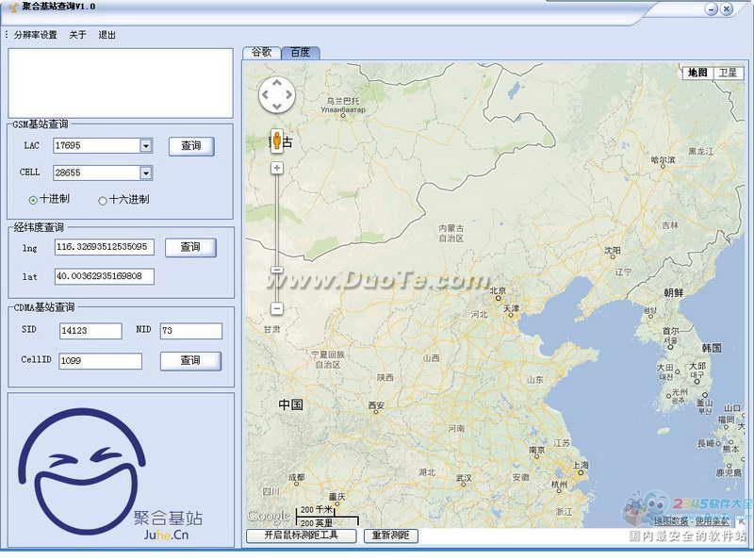Click the 退出 menu item
The width and height of the screenshot is (754, 560).
pyautogui.click(x=107, y=35)
